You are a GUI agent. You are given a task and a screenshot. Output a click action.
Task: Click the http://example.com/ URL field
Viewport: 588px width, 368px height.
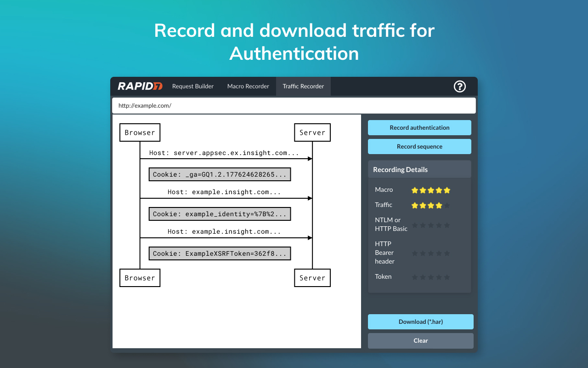[294, 105]
